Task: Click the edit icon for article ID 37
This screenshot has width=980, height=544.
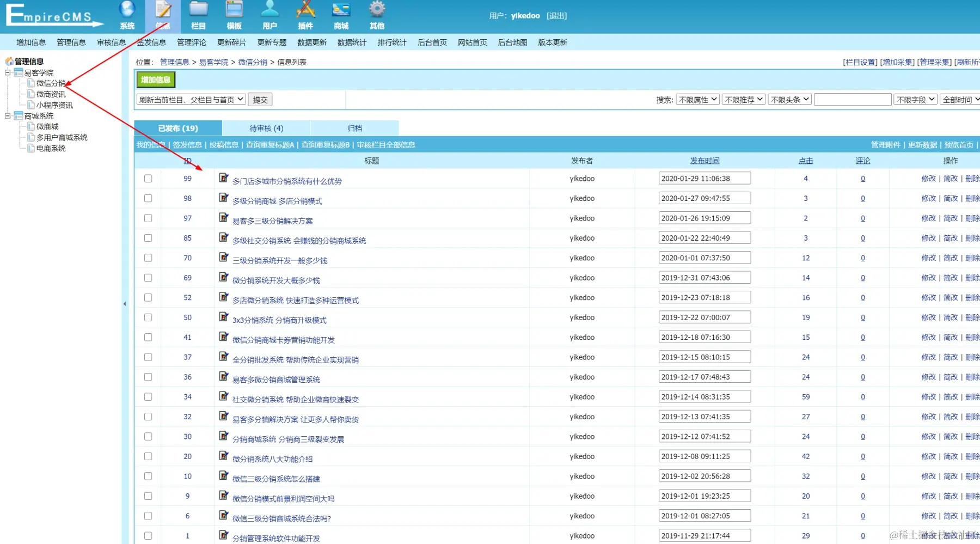Action: click(x=224, y=356)
